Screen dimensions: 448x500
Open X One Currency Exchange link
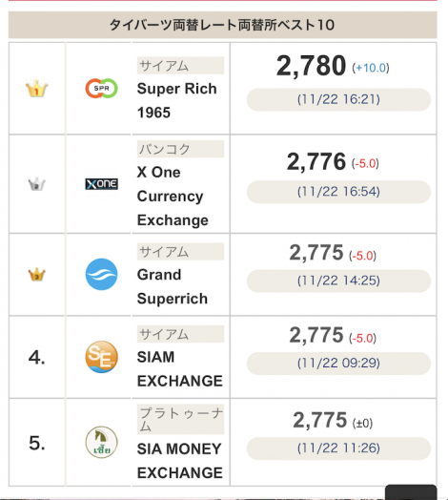173,197
